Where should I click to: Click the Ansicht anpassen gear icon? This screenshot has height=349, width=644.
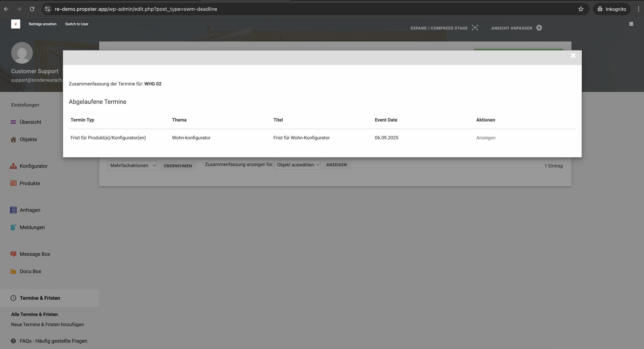click(x=539, y=28)
